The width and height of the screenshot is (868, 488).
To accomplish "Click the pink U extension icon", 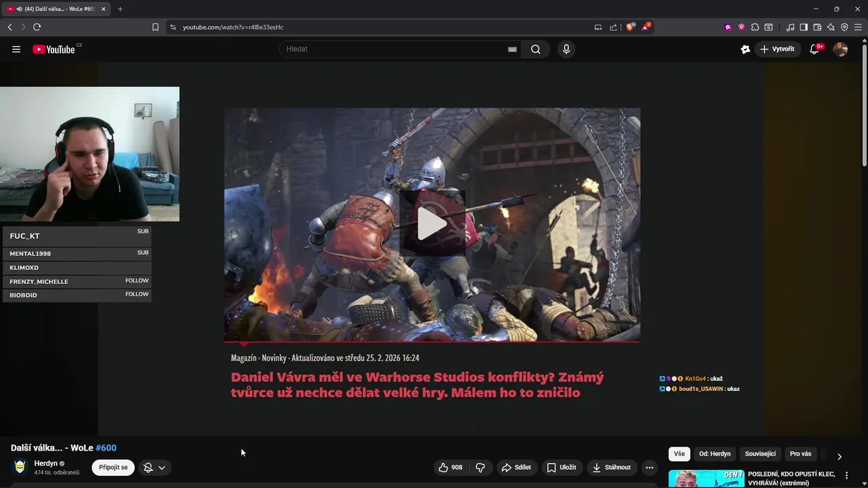I will pos(741,27).
